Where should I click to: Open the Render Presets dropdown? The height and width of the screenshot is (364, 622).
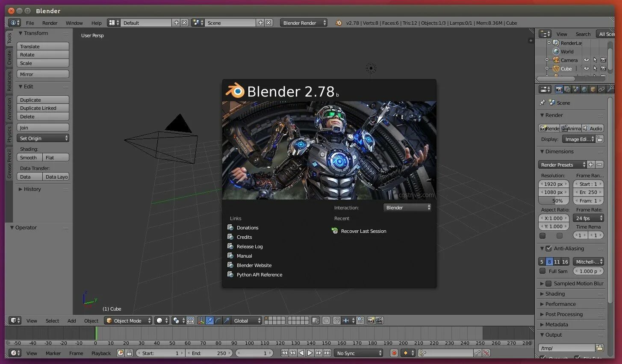(562, 164)
